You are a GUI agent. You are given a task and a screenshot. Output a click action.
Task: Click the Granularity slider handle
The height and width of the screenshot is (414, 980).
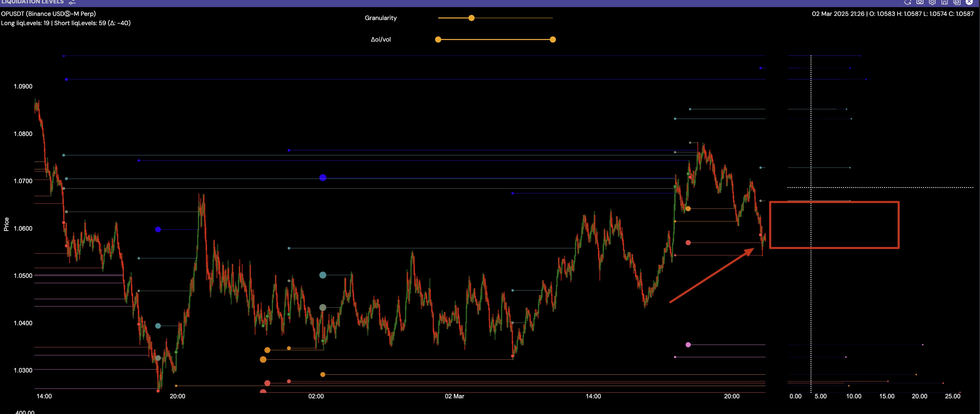point(471,18)
